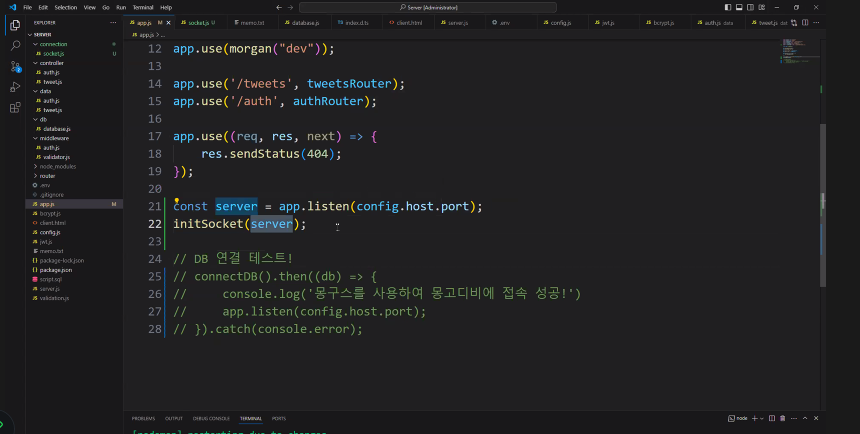Open the File menu
Viewport: 860px width, 434px height.
pos(27,7)
